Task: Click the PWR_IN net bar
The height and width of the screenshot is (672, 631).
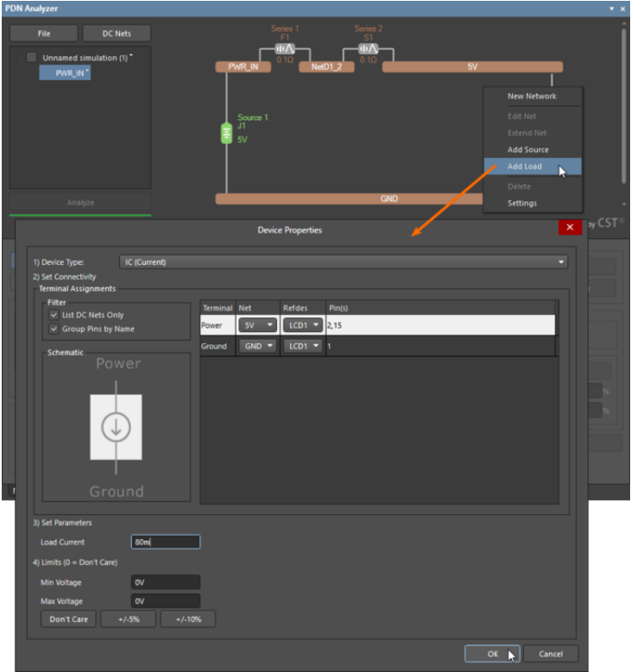Action: (x=243, y=67)
